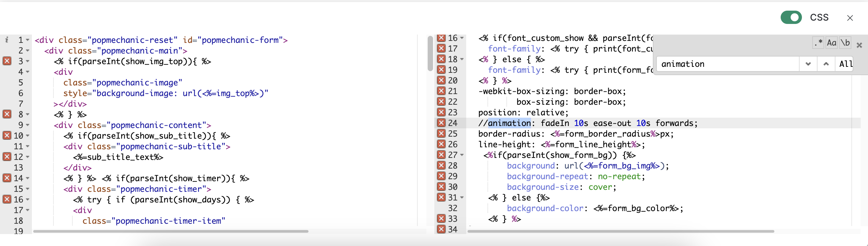Viewport: 868px width, 246px height.
Task: Go to previous search match
Action: (x=826, y=64)
